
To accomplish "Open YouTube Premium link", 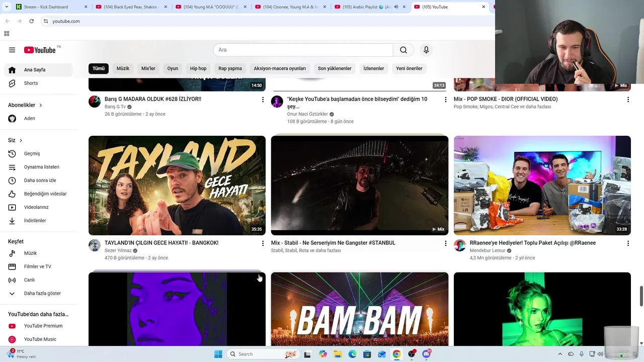I will pyautogui.click(x=38, y=326).
